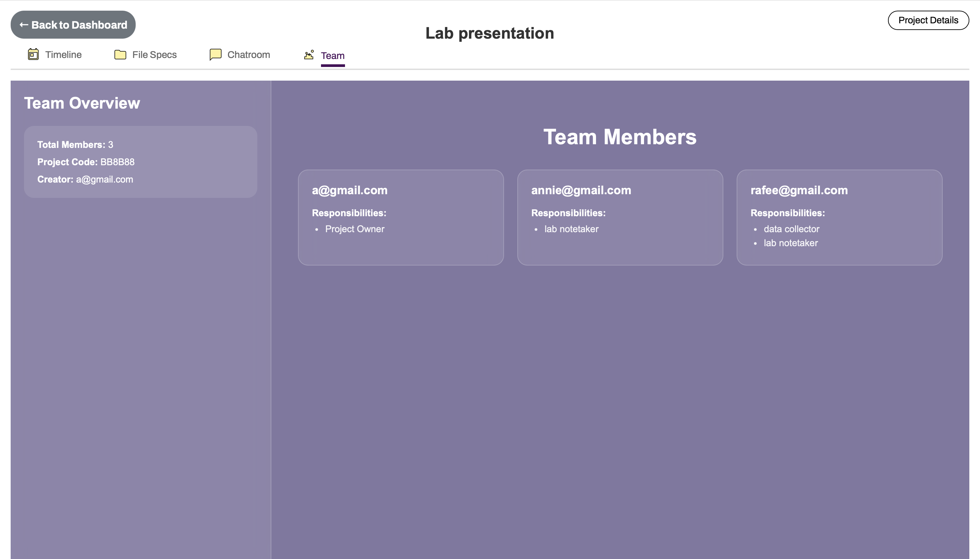
Task: Click the Project Owner responsibility item
Action: (354, 229)
